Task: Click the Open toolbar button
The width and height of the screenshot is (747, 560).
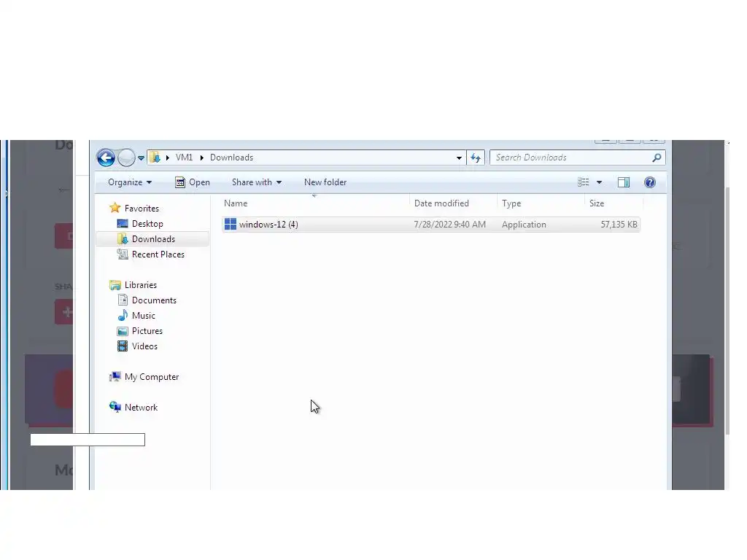Action: click(193, 182)
